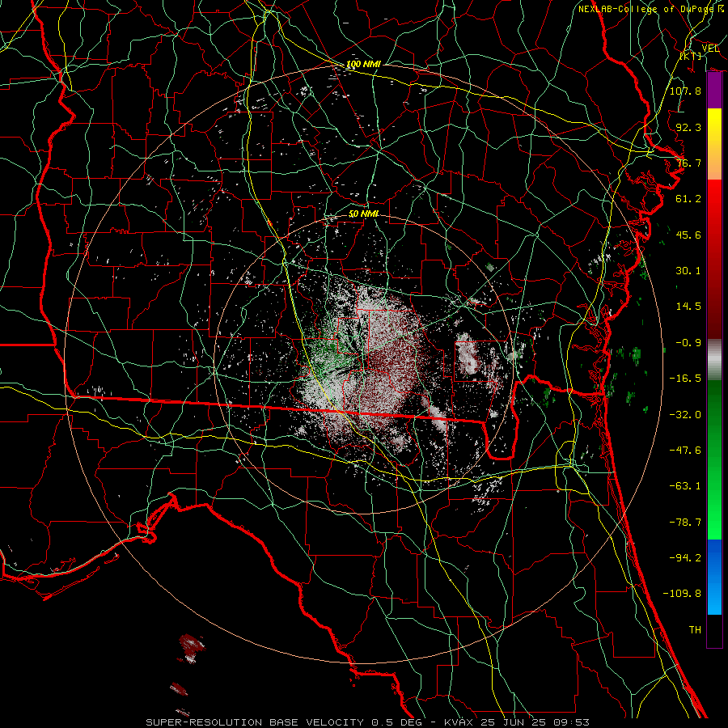The width and height of the screenshot is (728, 728).
Task: Select the 107.8 legend value
Action: (685, 91)
